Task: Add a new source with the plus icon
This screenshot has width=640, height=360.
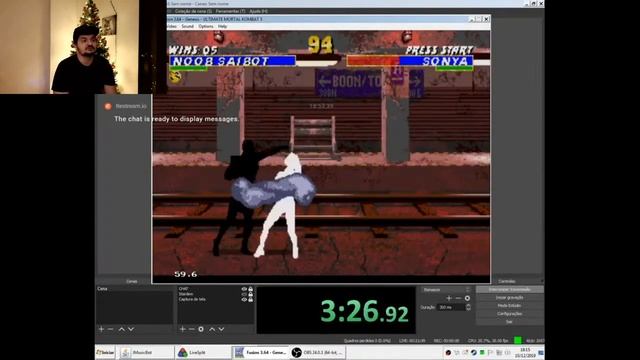Action: (x=182, y=329)
